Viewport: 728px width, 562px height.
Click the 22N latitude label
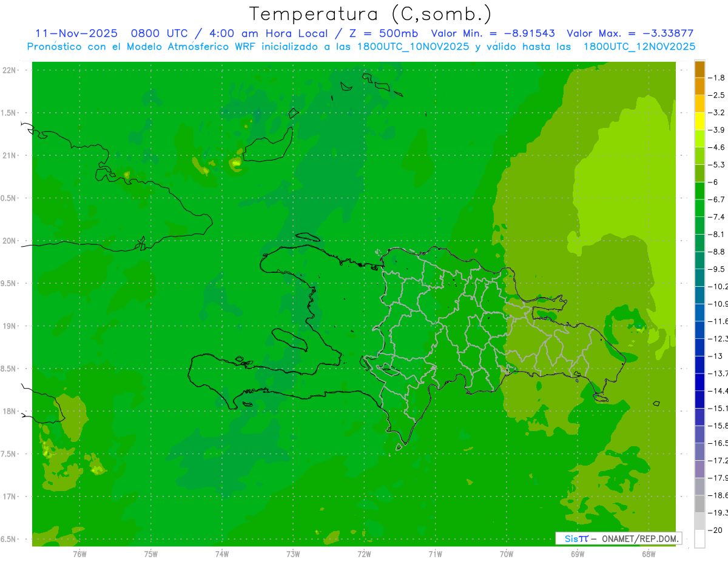pos(9,70)
